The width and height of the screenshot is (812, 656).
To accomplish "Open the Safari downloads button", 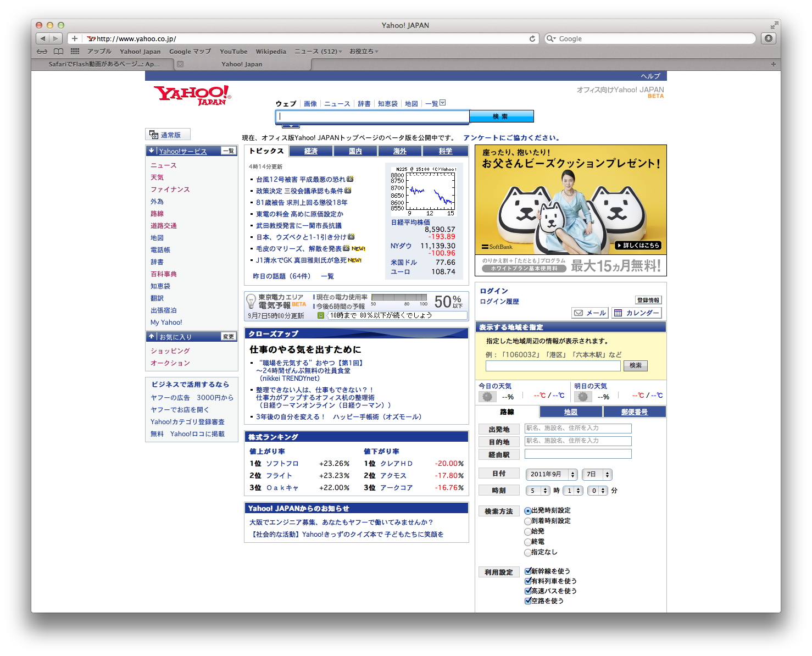I will pyautogui.click(x=768, y=38).
